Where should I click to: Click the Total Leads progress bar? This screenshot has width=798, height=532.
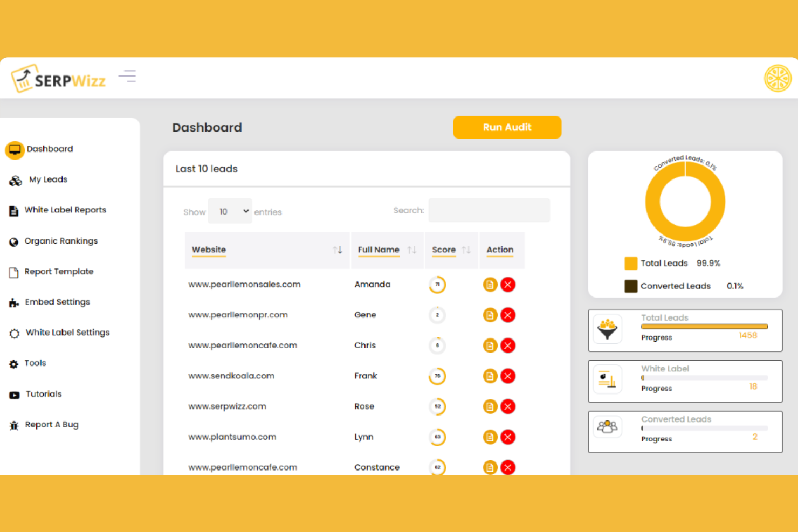pyautogui.click(x=704, y=327)
